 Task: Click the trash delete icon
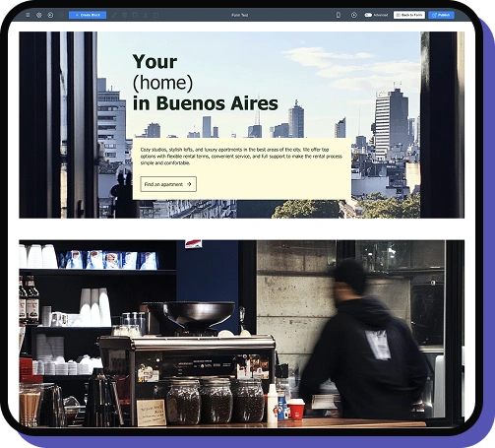point(125,15)
